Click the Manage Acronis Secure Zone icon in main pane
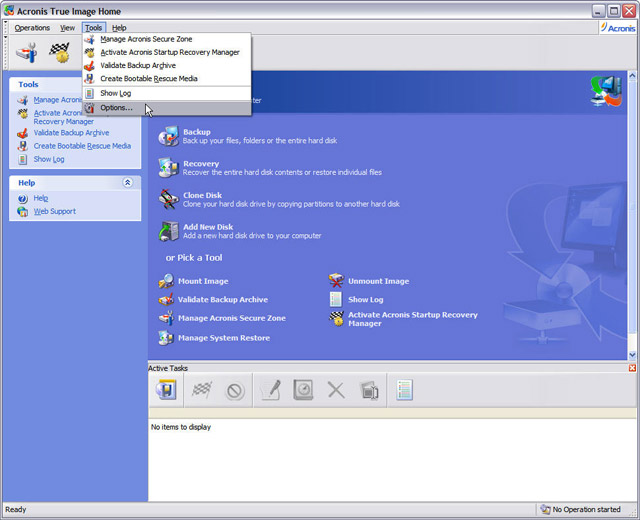The image size is (640, 520). pyautogui.click(x=166, y=318)
